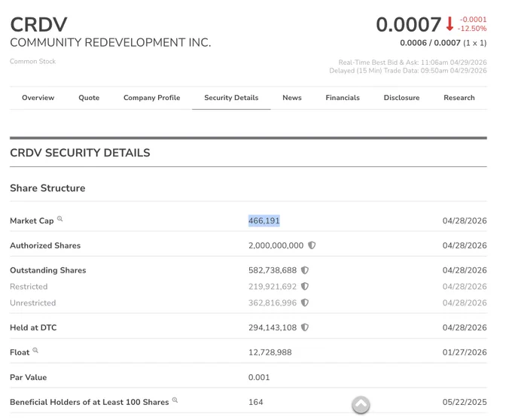The image size is (512, 420).
Task: Click the -12.50% percent change
Action: 472,29
